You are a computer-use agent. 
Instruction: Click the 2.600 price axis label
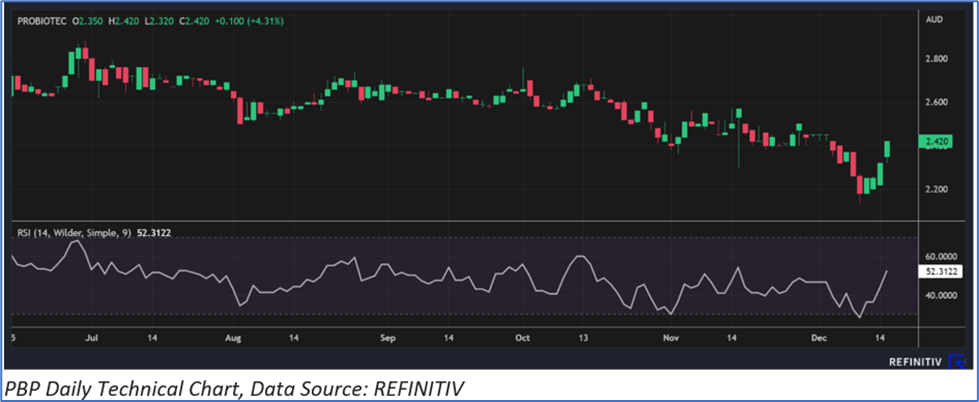[937, 102]
